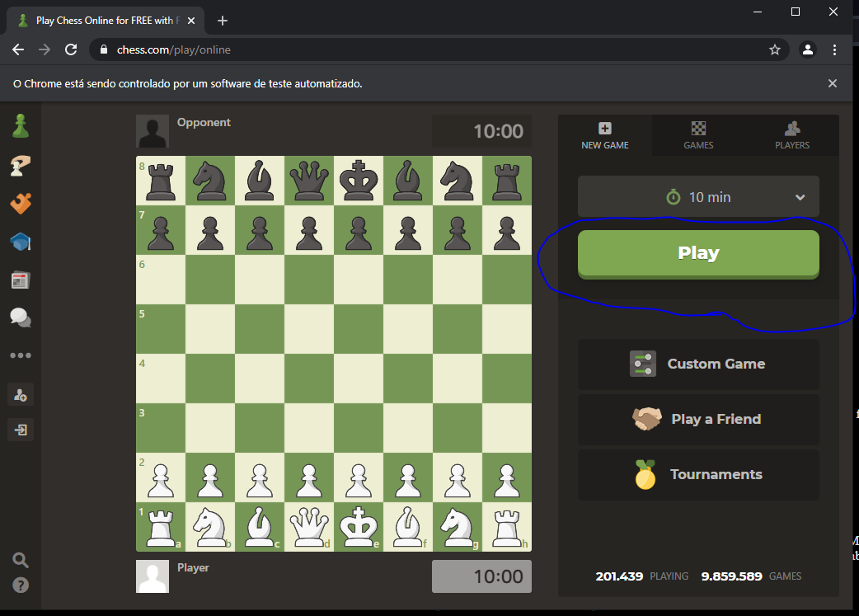The image size is (859, 616).
Task: Open the Lessons graduation cap icon
Action: click(21, 242)
